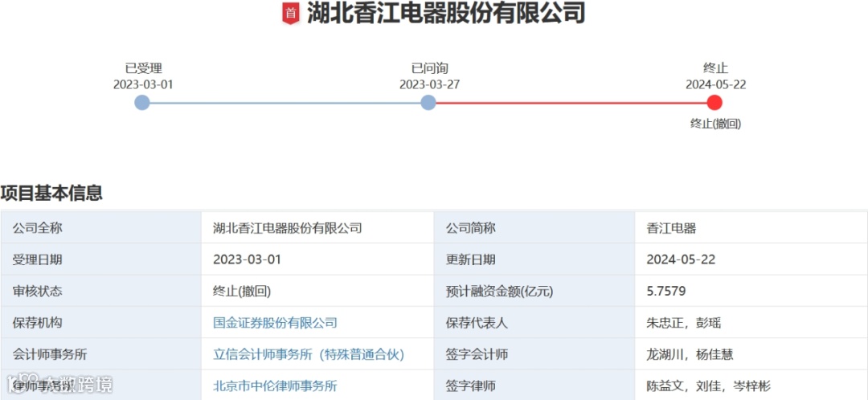Click the 审核状态 table label
The width and height of the screenshot is (868, 400).
tap(37, 291)
